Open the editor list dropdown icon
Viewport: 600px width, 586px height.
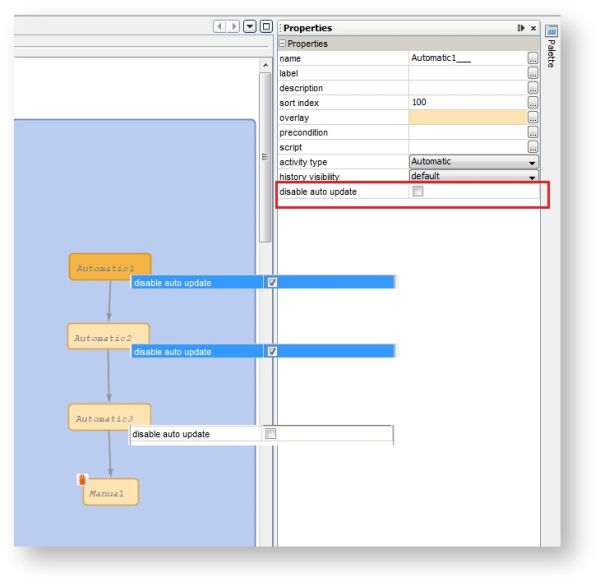[x=250, y=27]
